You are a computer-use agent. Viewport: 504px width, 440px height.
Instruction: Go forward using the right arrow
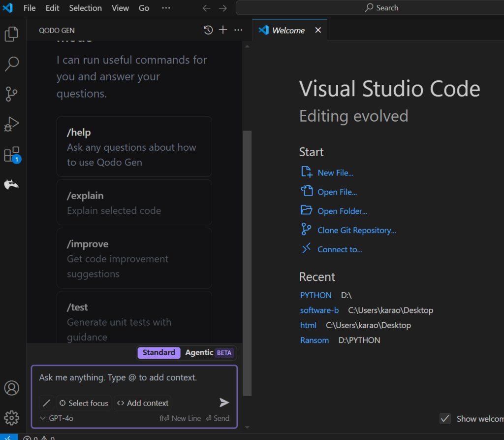[x=223, y=8]
